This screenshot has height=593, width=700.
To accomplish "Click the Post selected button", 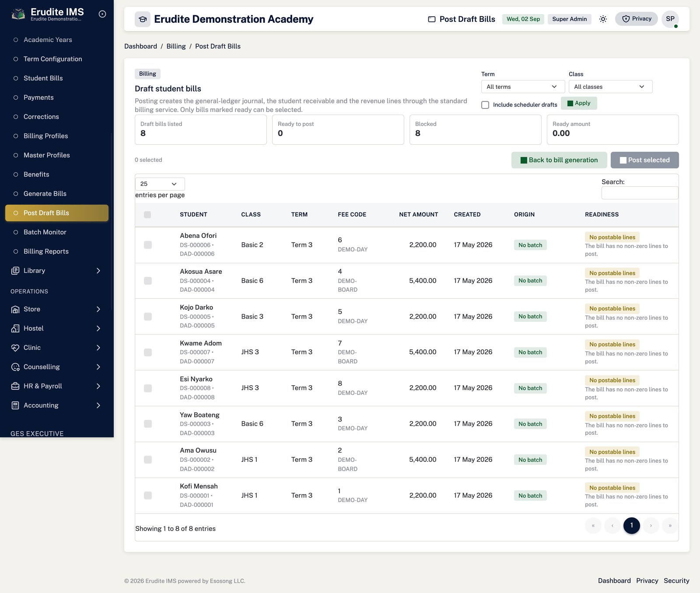I will point(645,160).
